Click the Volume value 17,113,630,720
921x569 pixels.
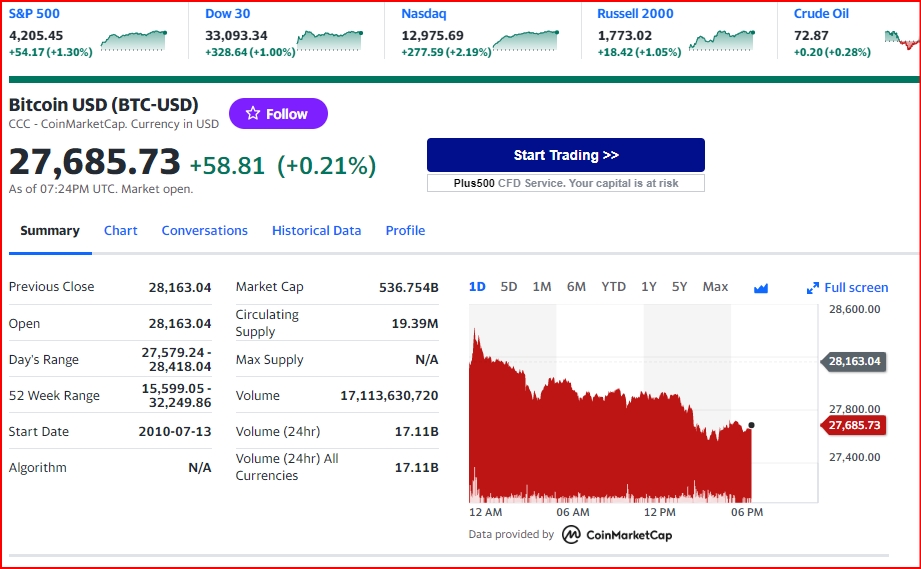tap(389, 396)
